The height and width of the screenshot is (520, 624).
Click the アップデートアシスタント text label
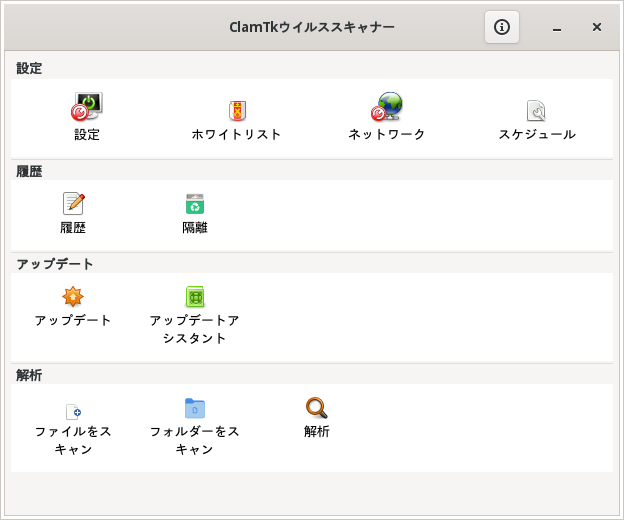coord(195,329)
